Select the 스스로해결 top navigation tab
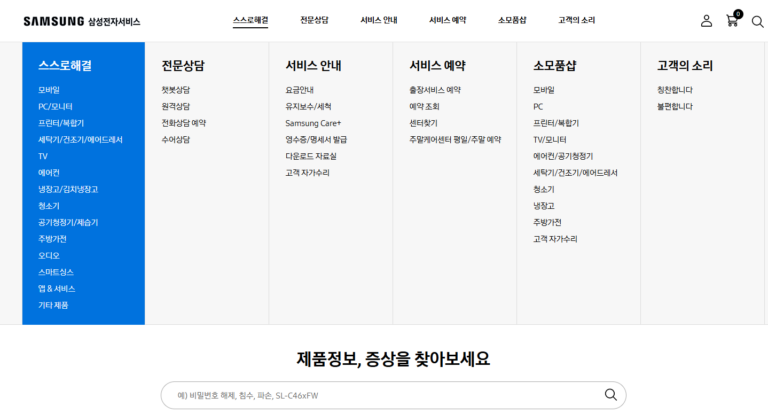This screenshot has width=768, height=414. pos(250,20)
